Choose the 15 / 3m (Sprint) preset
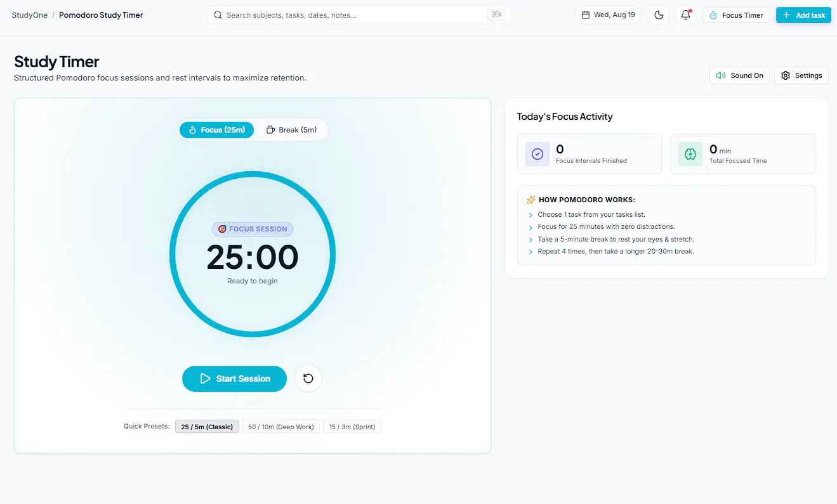This screenshot has width=837, height=504. [x=352, y=427]
